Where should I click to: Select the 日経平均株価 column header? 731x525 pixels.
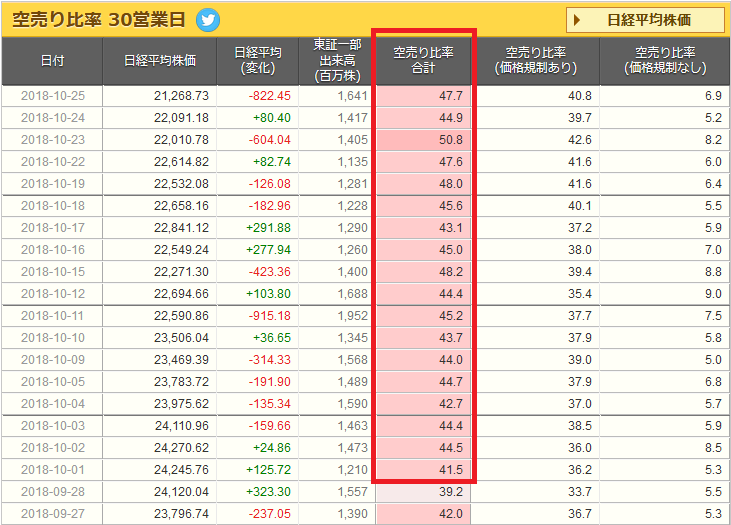tap(160, 61)
